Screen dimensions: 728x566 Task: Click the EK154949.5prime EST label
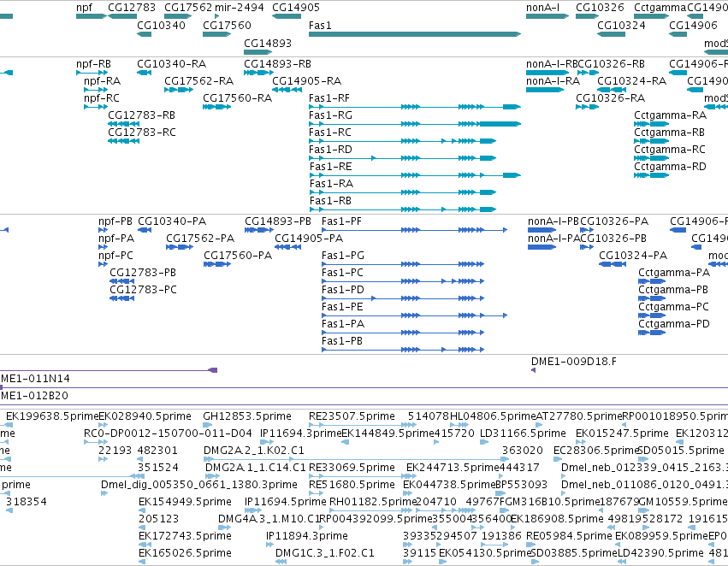[186, 502]
